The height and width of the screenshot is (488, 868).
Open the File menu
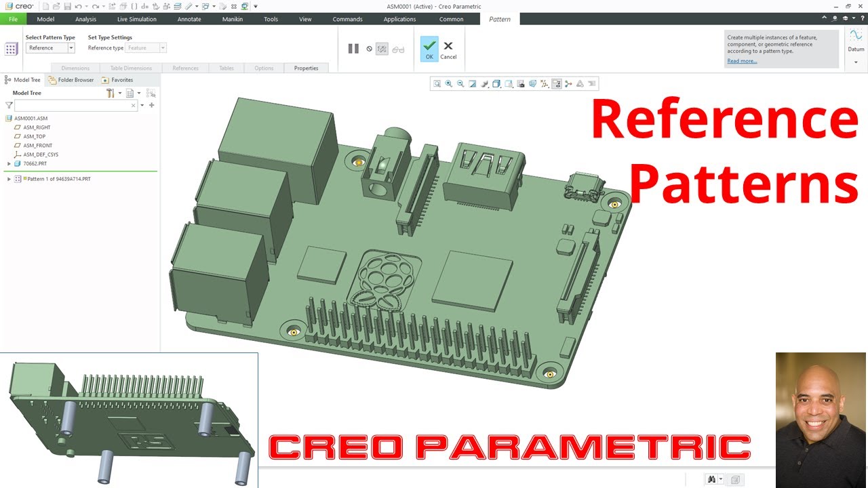coord(13,19)
